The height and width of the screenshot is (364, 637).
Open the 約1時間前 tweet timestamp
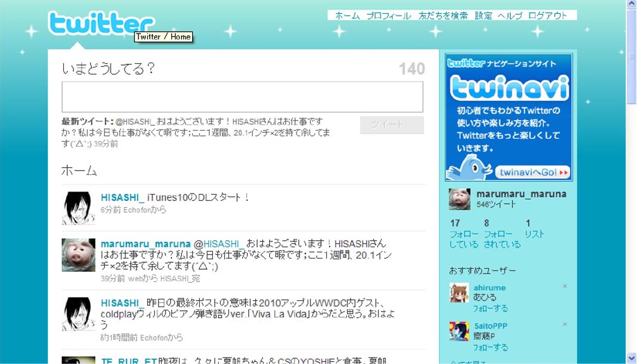[x=119, y=337]
